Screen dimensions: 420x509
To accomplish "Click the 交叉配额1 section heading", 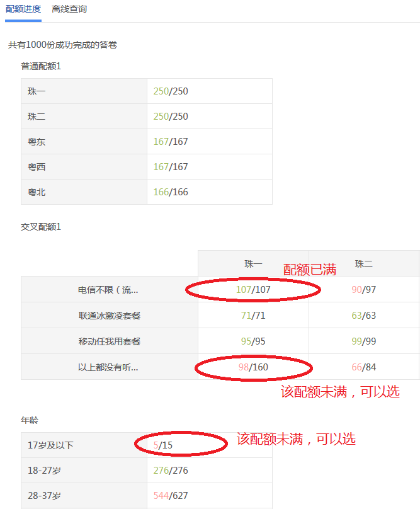I will point(41,227).
